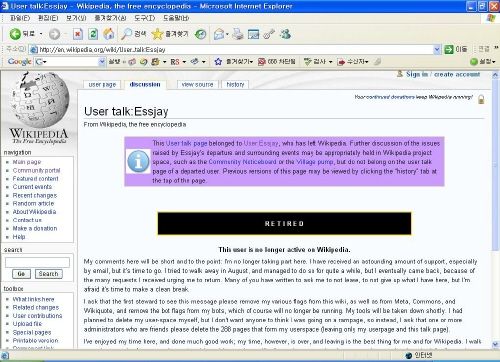Open the Wikipedia page history tab
The height and width of the screenshot is (362, 500).
coord(235,85)
